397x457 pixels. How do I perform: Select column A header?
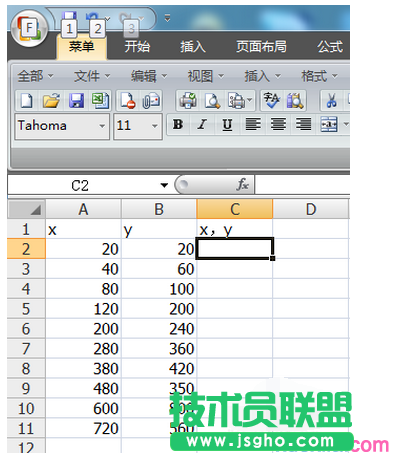point(83,209)
